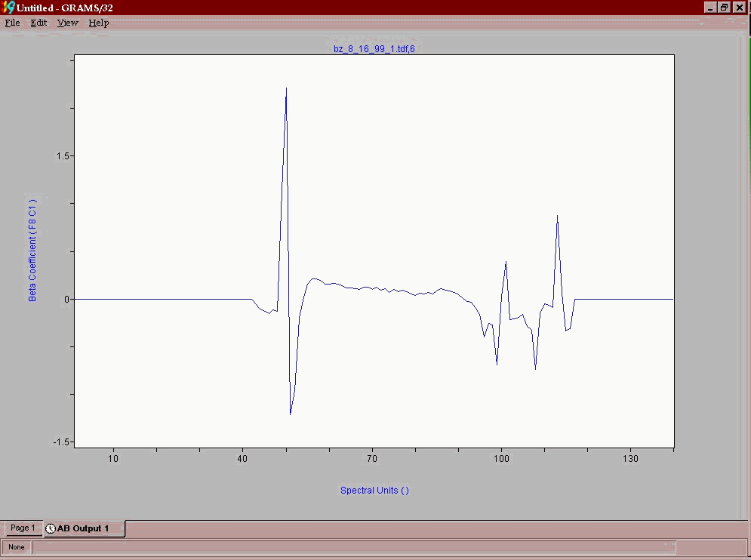This screenshot has height=560, width=751.
Task: Click the 70 label on the x-axis
Action: [x=371, y=458]
